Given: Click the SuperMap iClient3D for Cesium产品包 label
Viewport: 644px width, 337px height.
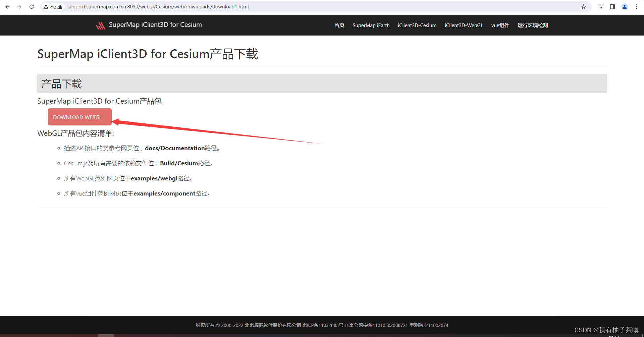Looking at the screenshot, I should [x=99, y=101].
